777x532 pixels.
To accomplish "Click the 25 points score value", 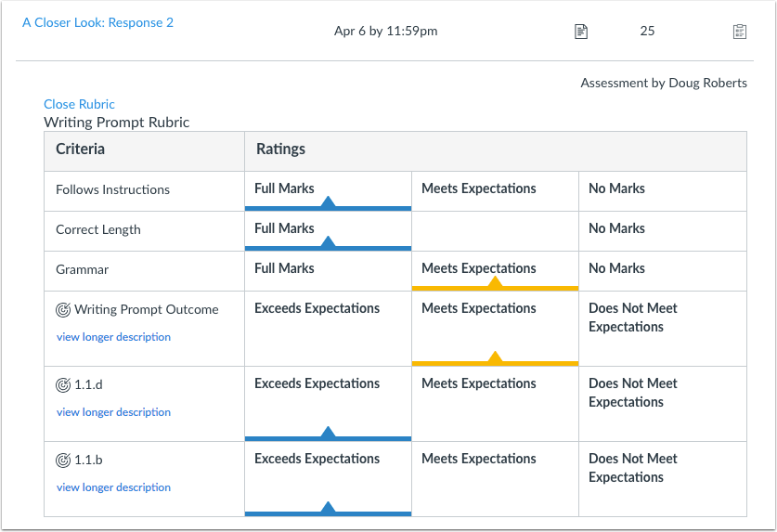I will pyautogui.click(x=647, y=31).
